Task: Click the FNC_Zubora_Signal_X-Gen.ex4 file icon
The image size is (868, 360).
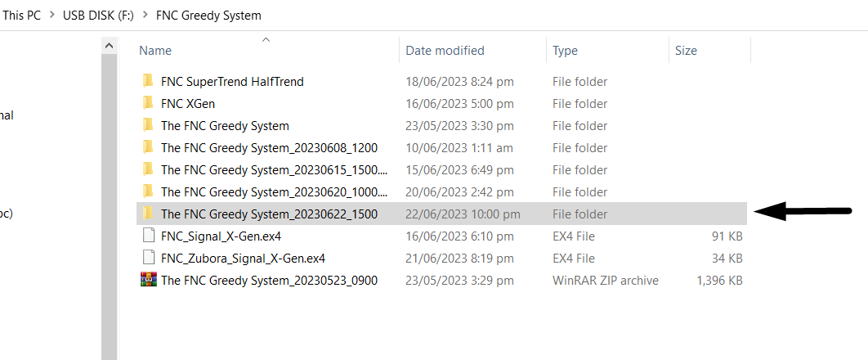Action: (x=148, y=258)
